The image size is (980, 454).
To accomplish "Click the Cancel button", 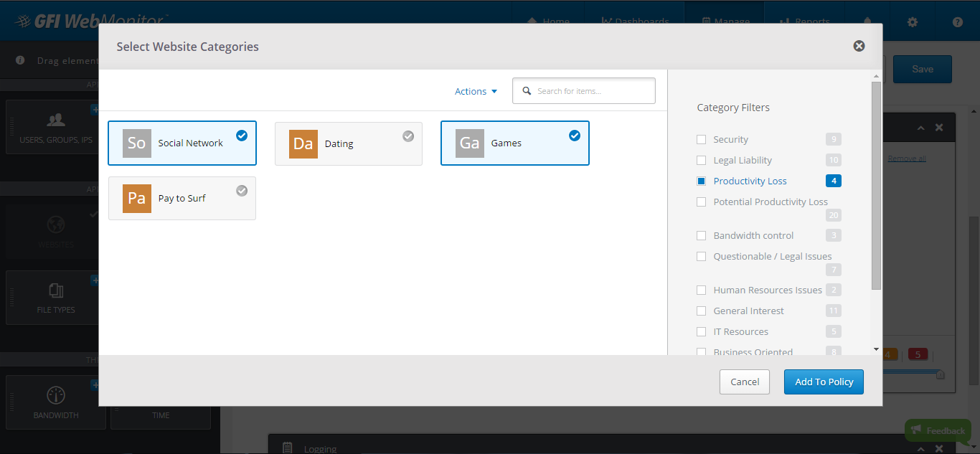I will (x=745, y=382).
